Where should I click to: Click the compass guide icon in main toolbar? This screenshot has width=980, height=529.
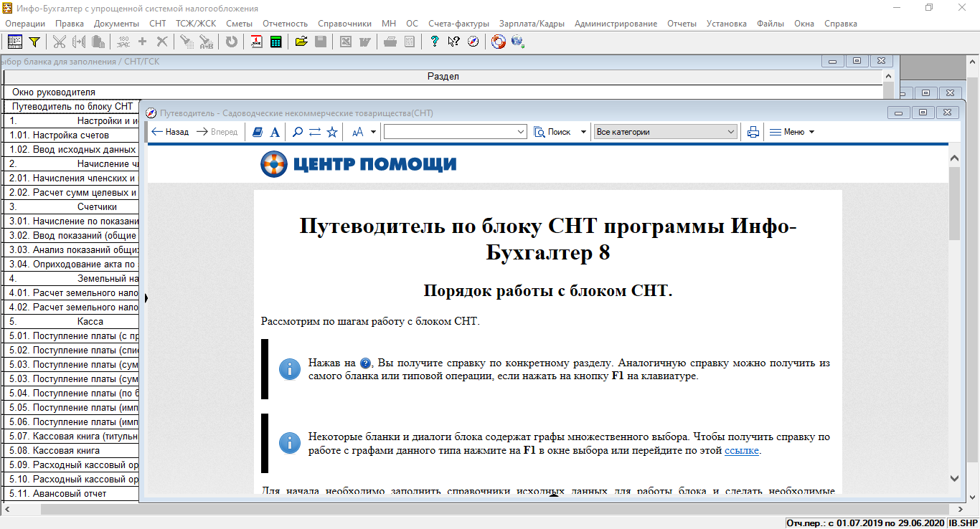(x=473, y=42)
